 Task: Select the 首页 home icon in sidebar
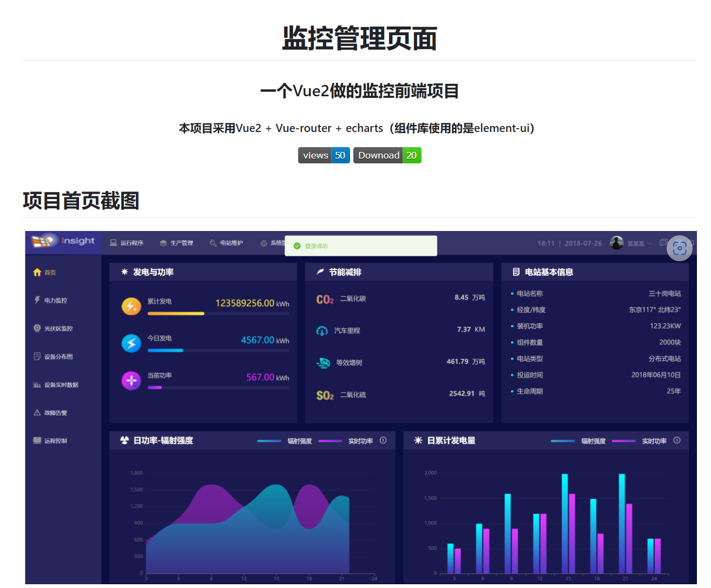(x=37, y=272)
